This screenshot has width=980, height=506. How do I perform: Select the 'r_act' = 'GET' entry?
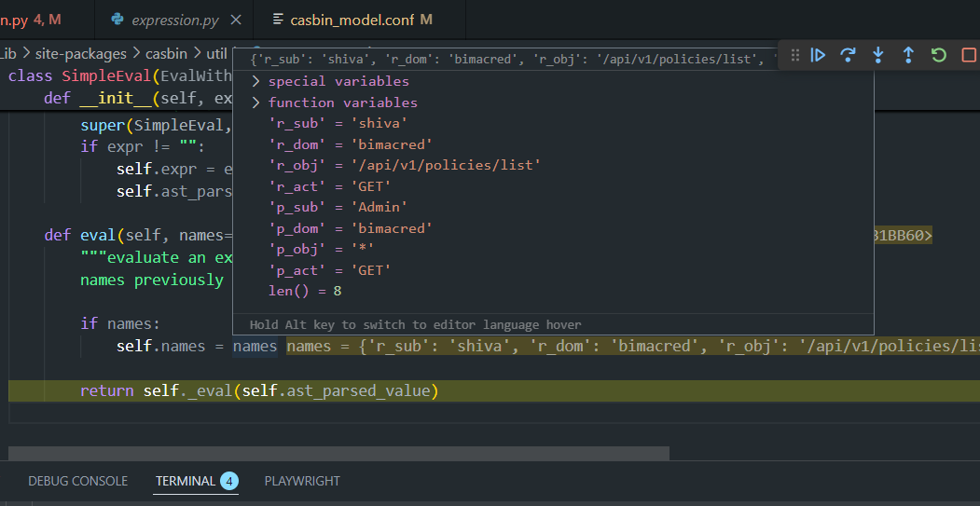[x=330, y=186]
